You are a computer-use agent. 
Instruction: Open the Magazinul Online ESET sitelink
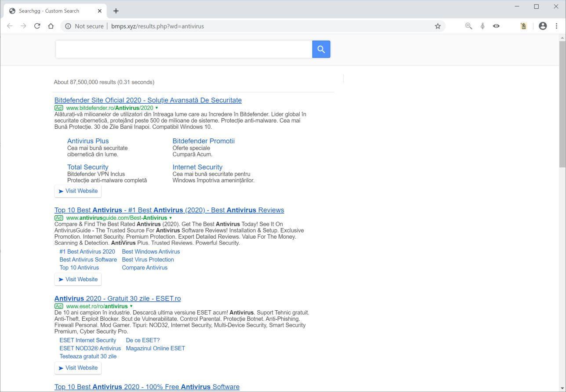tap(156, 348)
